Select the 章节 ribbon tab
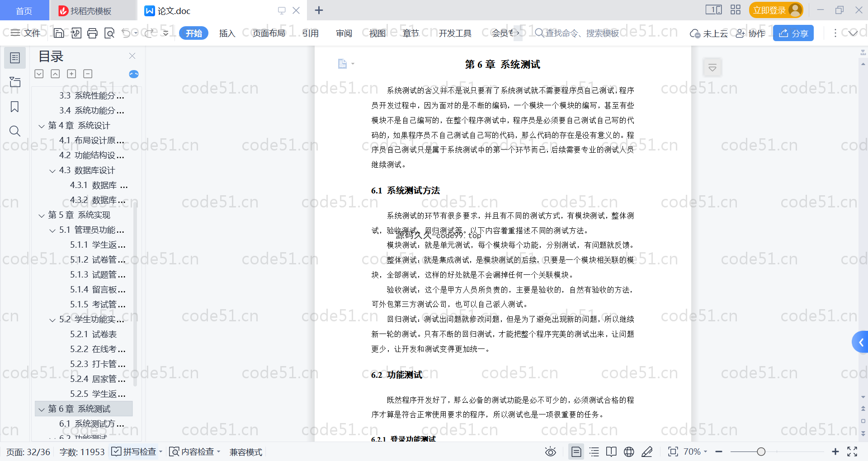Screen dimensions: 868x461 tap(411, 33)
